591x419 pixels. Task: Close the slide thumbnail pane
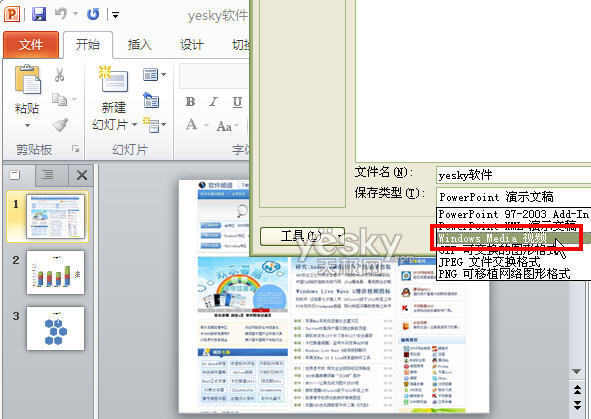point(81,175)
